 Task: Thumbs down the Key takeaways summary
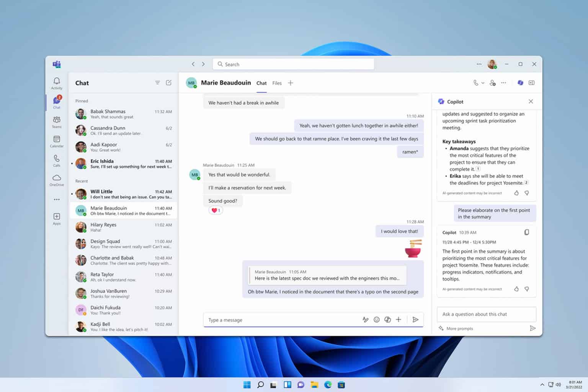pyautogui.click(x=527, y=193)
